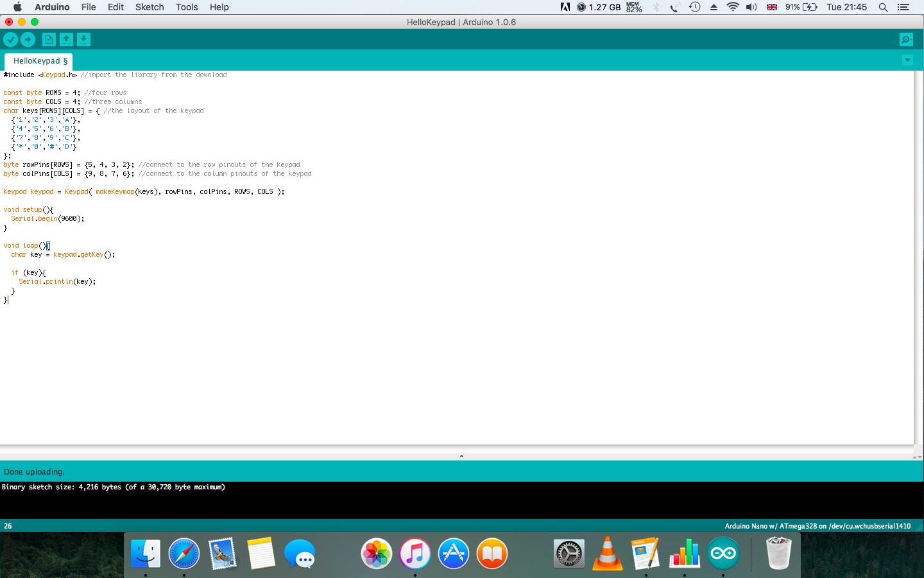The height and width of the screenshot is (578, 924).
Task: Open the Arduino application menu
Action: [52, 7]
